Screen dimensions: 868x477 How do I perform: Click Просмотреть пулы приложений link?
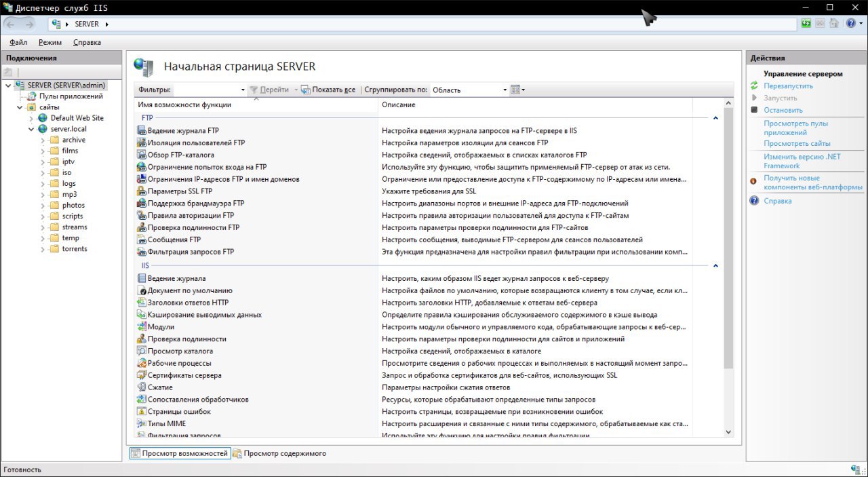click(x=795, y=128)
